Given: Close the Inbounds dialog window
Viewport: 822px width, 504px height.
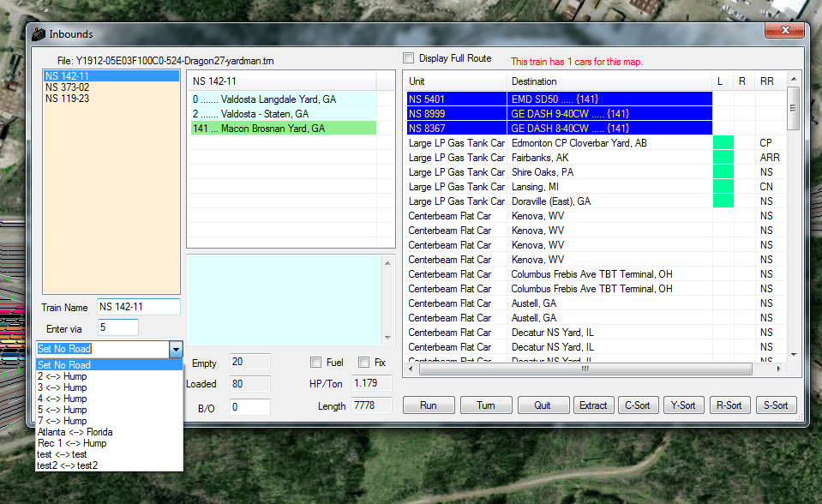Looking at the screenshot, I should (784, 30).
